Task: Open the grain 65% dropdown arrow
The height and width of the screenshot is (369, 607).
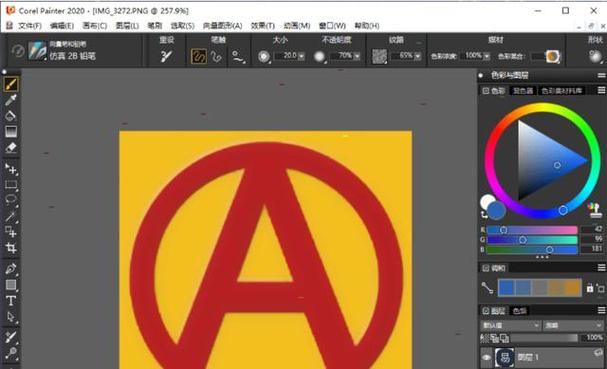Action: click(x=417, y=57)
